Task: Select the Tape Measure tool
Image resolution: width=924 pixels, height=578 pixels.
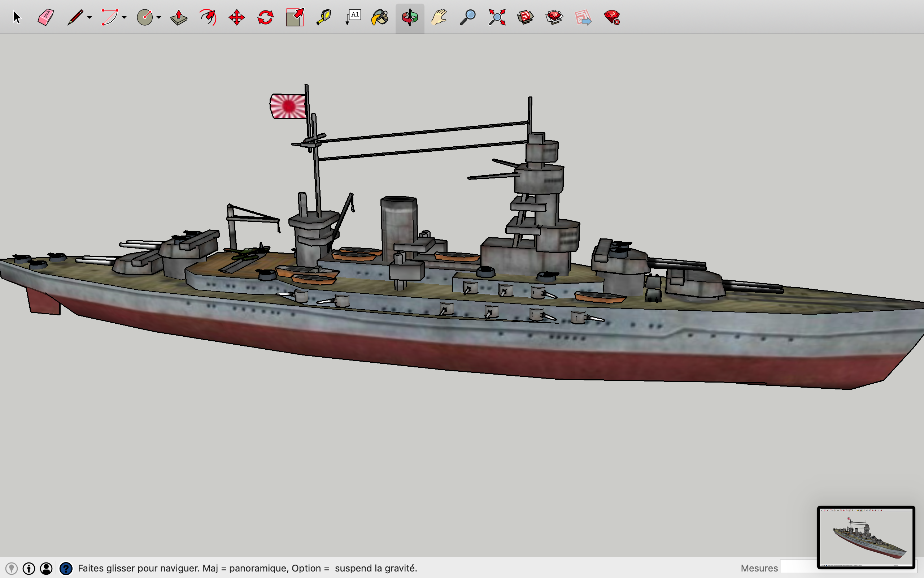Action: (x=324, y=18)
